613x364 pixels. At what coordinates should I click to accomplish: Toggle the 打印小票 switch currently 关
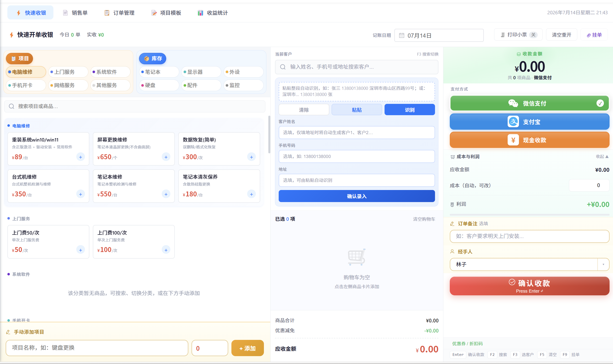(533, 35)
